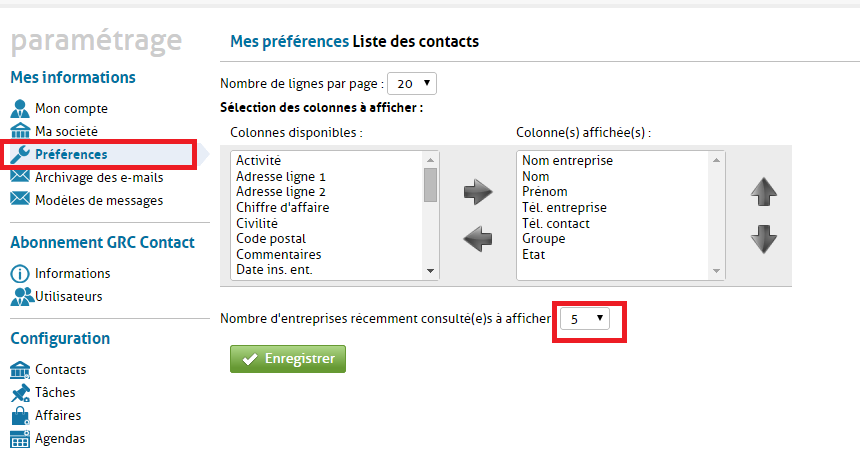Click the Archivage des e-mails envelope icon
Screen dimensions: 860x455
[20, 177]
